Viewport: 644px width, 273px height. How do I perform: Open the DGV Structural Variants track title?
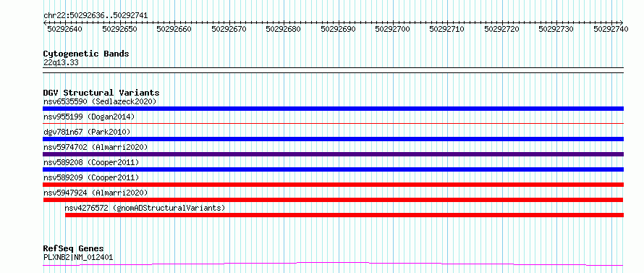click(x=101, y=93)
